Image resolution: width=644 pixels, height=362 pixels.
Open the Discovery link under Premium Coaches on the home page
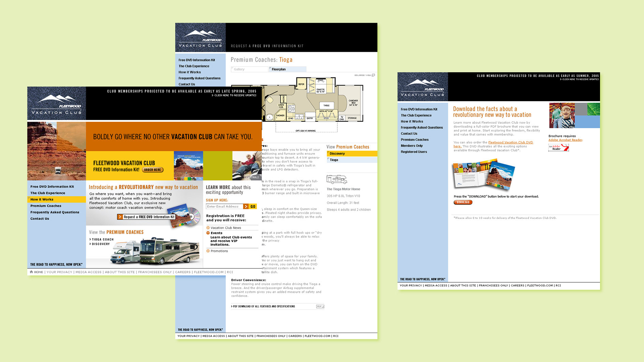(x=100, y=244)
